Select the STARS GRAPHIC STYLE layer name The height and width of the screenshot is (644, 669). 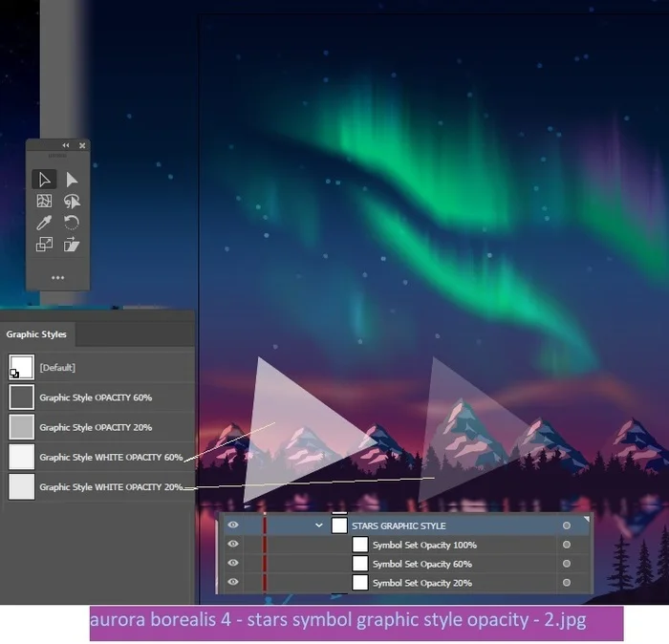coord(399,526)
